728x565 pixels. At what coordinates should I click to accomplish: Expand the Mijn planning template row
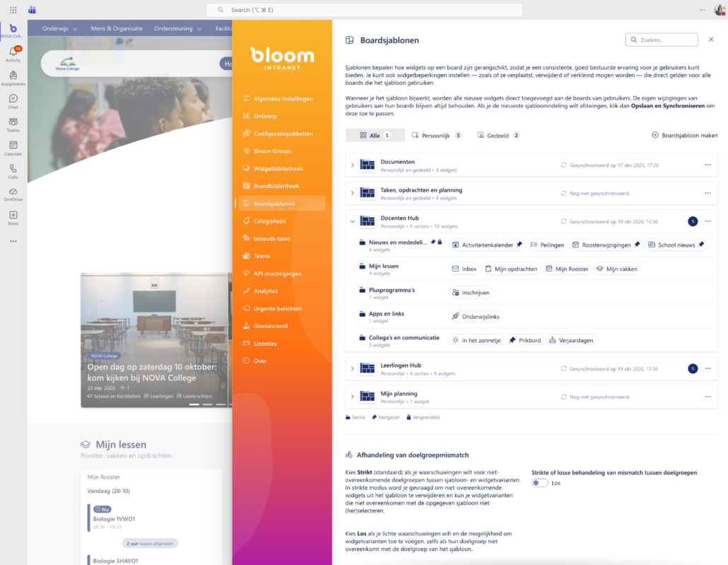[353, 397]
